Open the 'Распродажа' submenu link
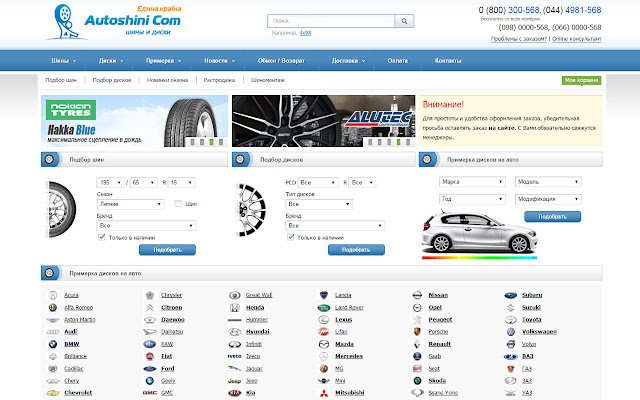Image resolution: width=640 pixels, height=400 pixels. pos(219,80)
